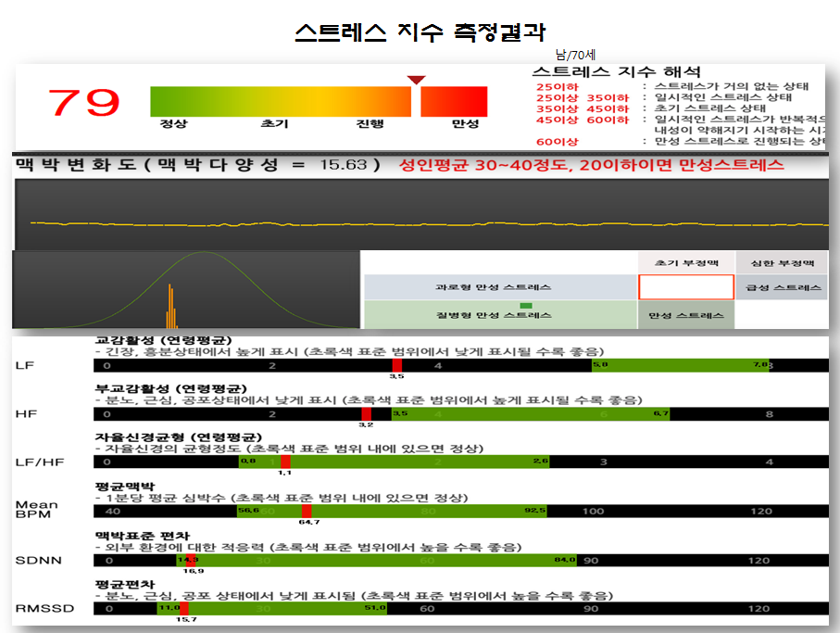Screen dimensions: 840x633
Task: Click the LF/HF row label
Action: coord(40,462)
